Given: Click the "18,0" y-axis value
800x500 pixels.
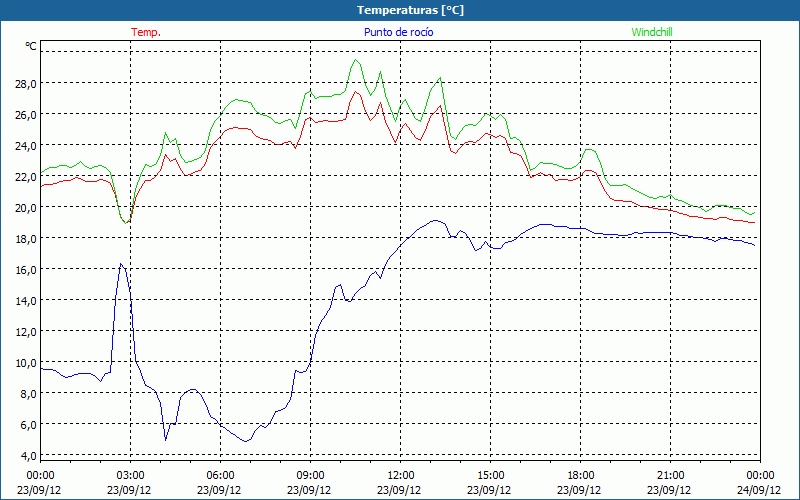Looking at the screenshot, I should [x=25, y=239].
